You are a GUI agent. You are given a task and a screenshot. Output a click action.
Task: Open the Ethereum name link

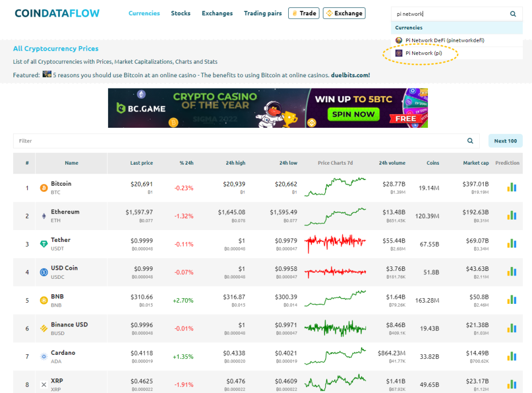tap(65, 212)
